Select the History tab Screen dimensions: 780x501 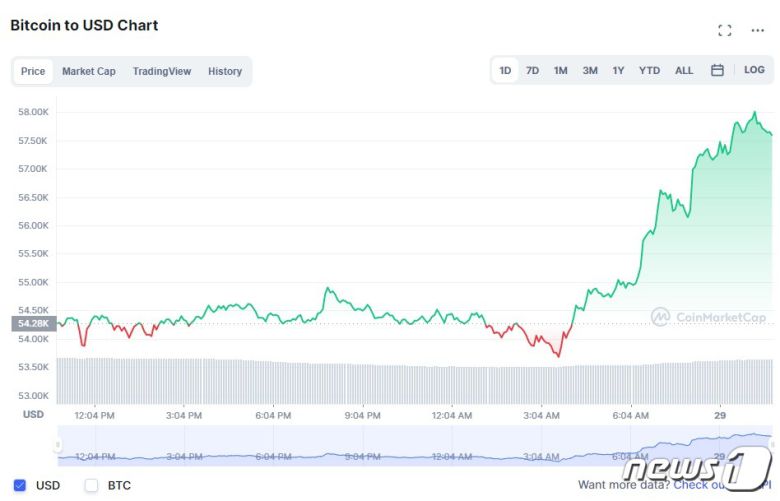(225, 71)
